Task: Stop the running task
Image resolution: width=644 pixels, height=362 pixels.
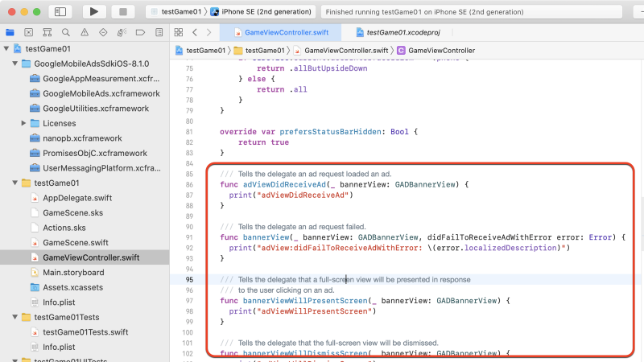Action: (123, 11)
